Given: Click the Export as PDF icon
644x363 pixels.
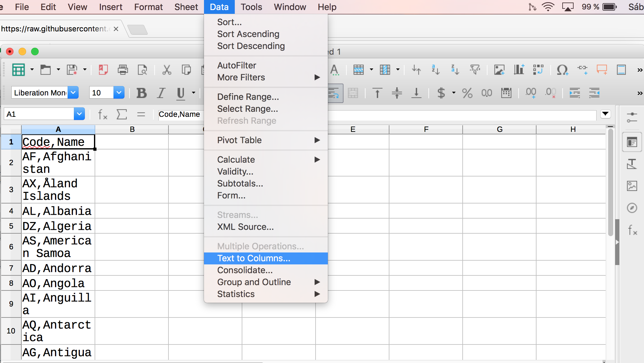Looking at the screenshot, I should tap(103, 69).
